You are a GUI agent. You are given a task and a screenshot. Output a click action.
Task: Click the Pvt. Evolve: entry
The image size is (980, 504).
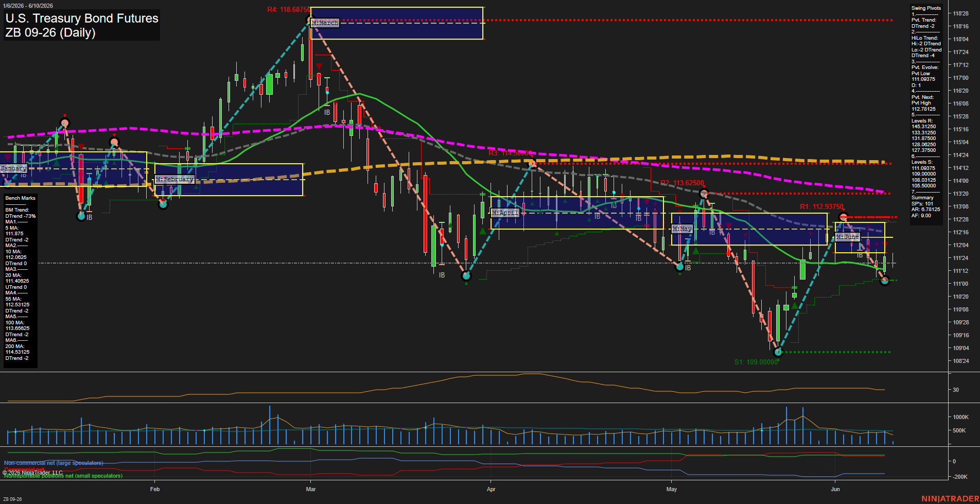point(925,67)
